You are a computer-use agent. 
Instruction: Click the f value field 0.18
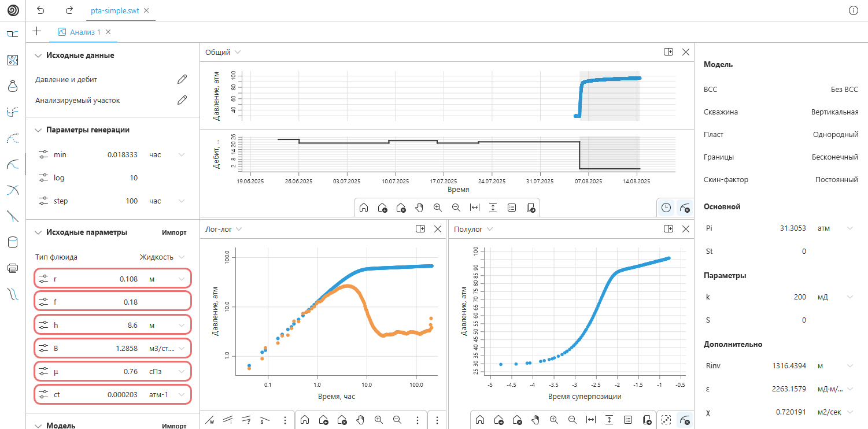[131, 302]
